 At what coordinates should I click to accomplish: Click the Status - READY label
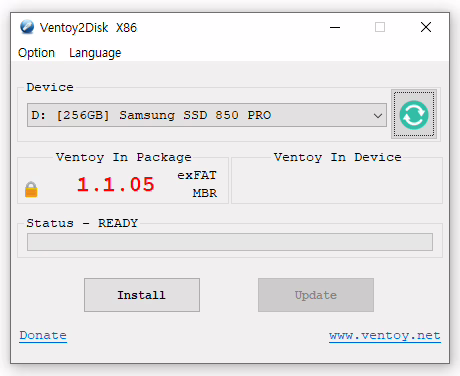(x=82, y=223)
